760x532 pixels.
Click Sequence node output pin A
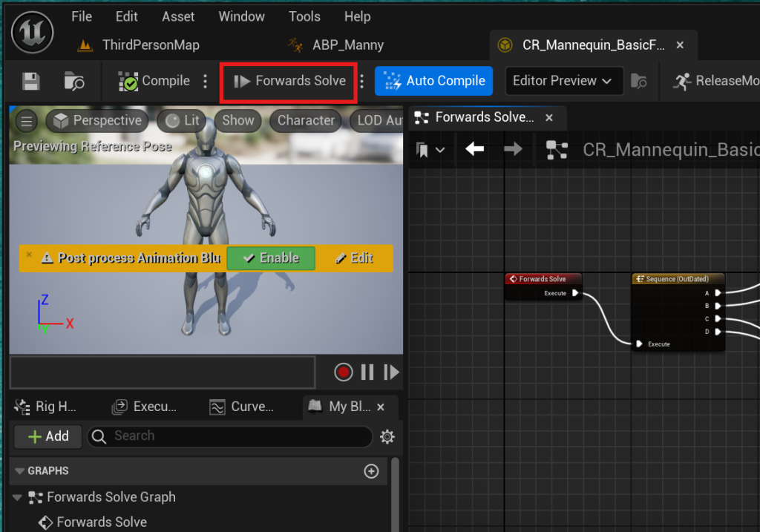coord(718,292)
